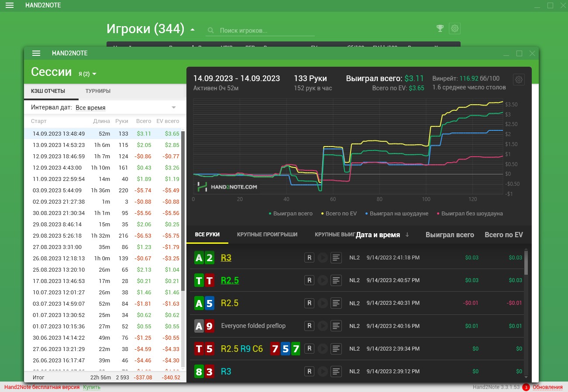Click the search magnifier in Players window
The image size is (568, 392).
click(211, 31)
